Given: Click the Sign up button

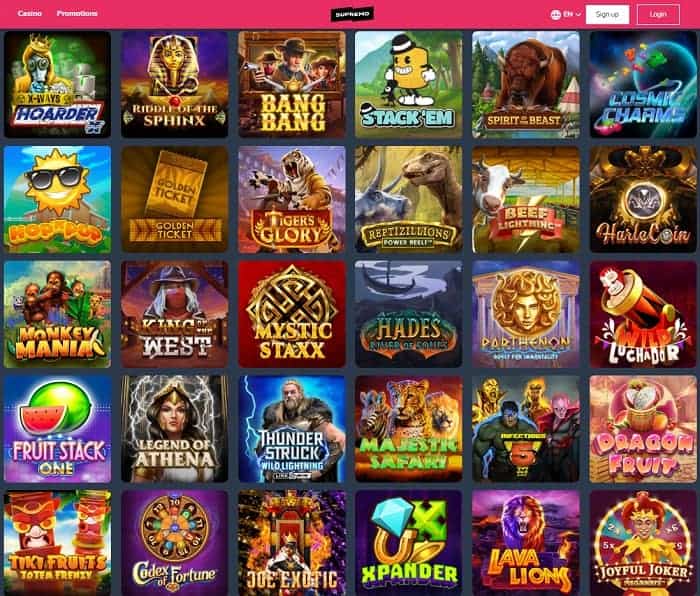Looking at the screenshot, I should [x=607, y=14].
